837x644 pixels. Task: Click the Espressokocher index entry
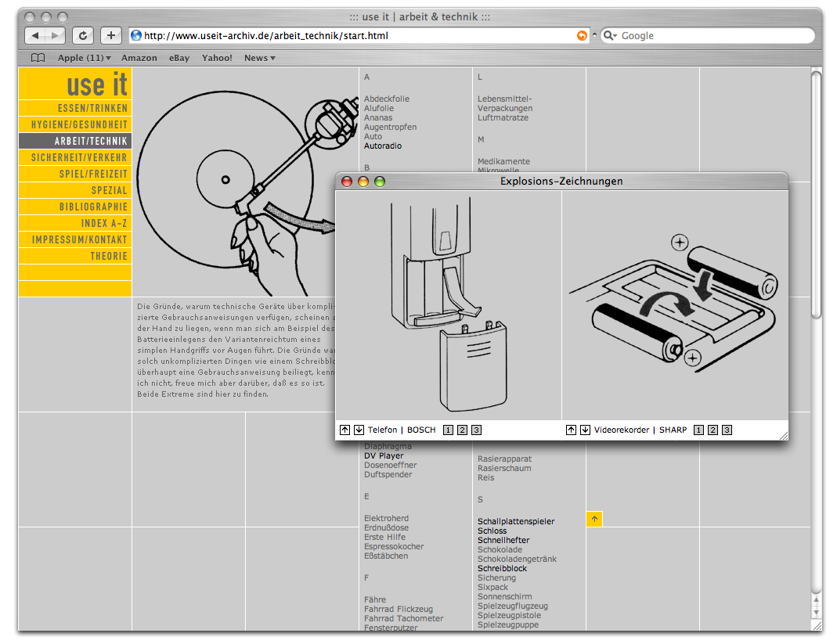pos(394,546)
